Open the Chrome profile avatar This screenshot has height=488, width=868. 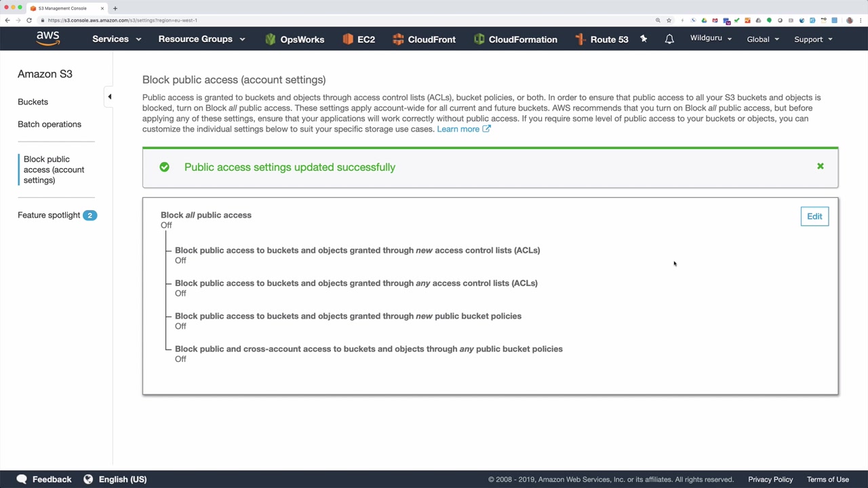(x=850, y=20)
